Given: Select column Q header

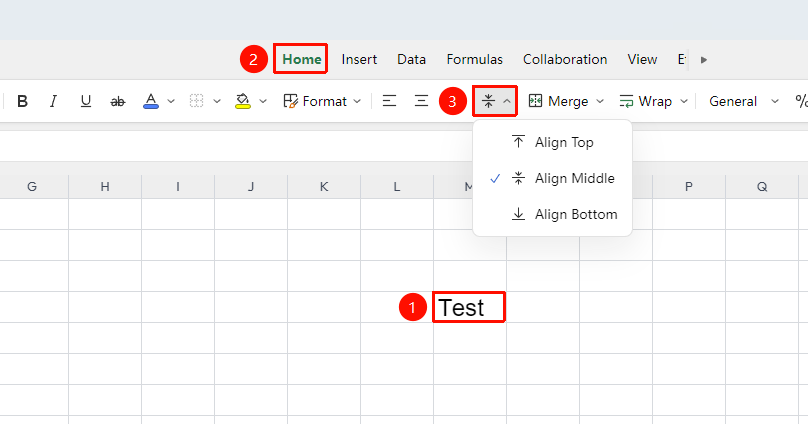Looking at the screenshot, I should pos(762,186).
